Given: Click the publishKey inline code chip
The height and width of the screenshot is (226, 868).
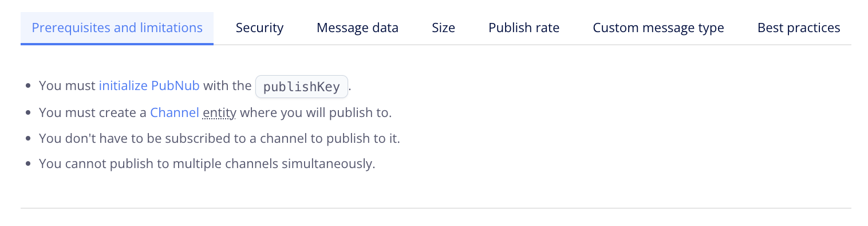Looking at the screenshot, I should coord(302,87).
